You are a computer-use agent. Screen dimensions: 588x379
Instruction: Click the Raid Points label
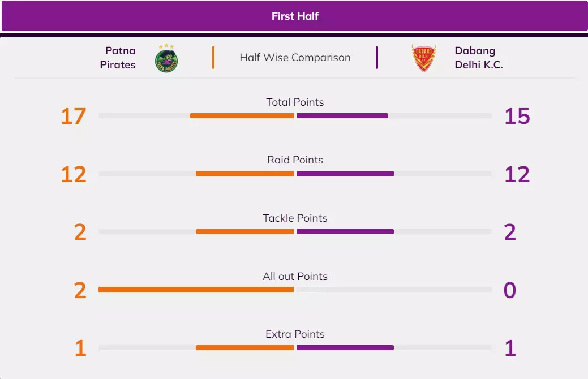295,160
